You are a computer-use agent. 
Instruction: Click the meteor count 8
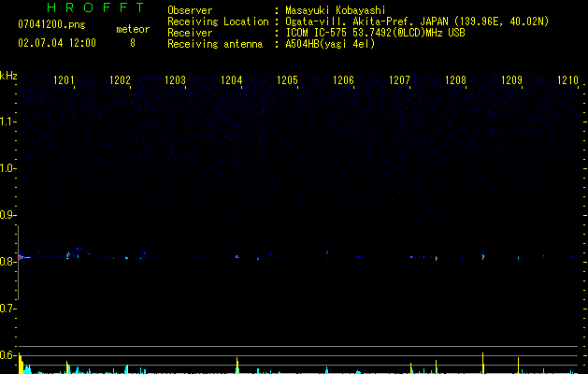pos(133,43)
